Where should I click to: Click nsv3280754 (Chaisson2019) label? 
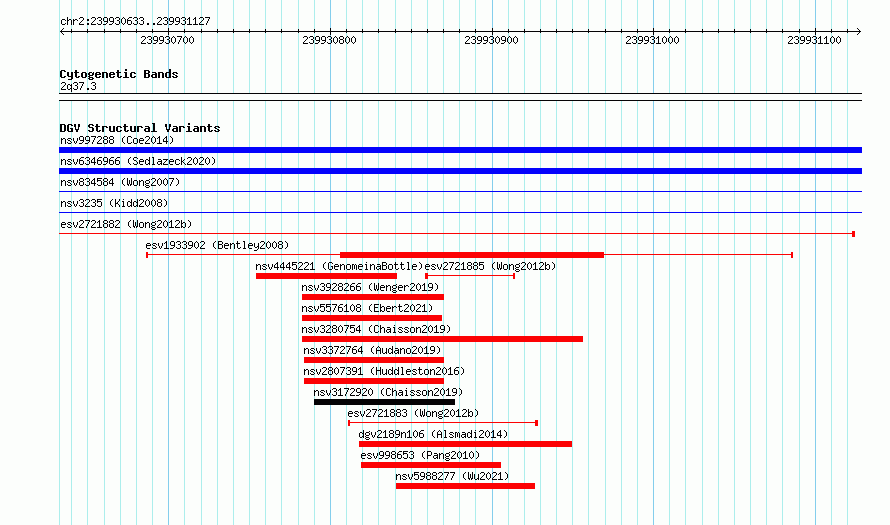[x=376, y=329]
